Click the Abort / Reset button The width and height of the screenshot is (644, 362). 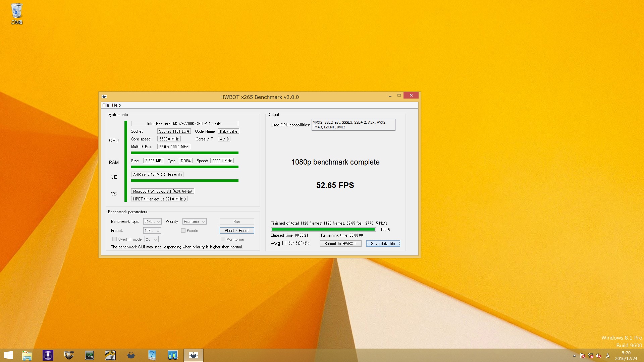coord(237,231)
